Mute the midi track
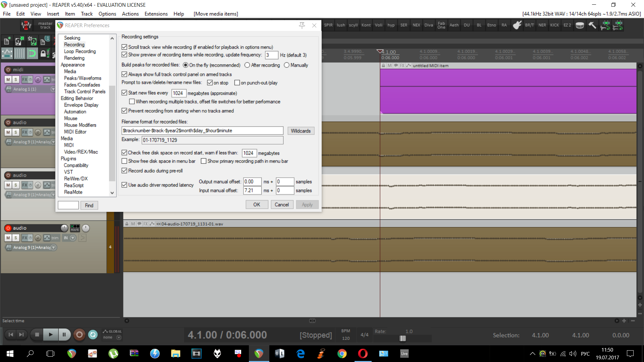Viewport: 644px width, 362px height. click(x=8, y=79)
